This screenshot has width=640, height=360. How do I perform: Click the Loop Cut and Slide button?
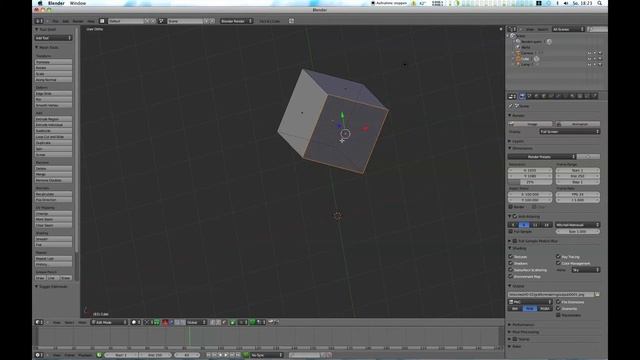tap(53, 137)
